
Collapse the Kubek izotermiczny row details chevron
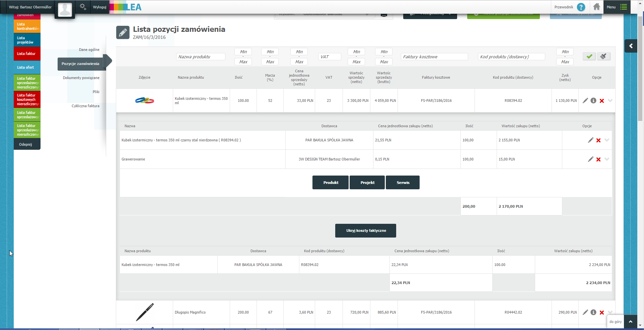point(610,101)
